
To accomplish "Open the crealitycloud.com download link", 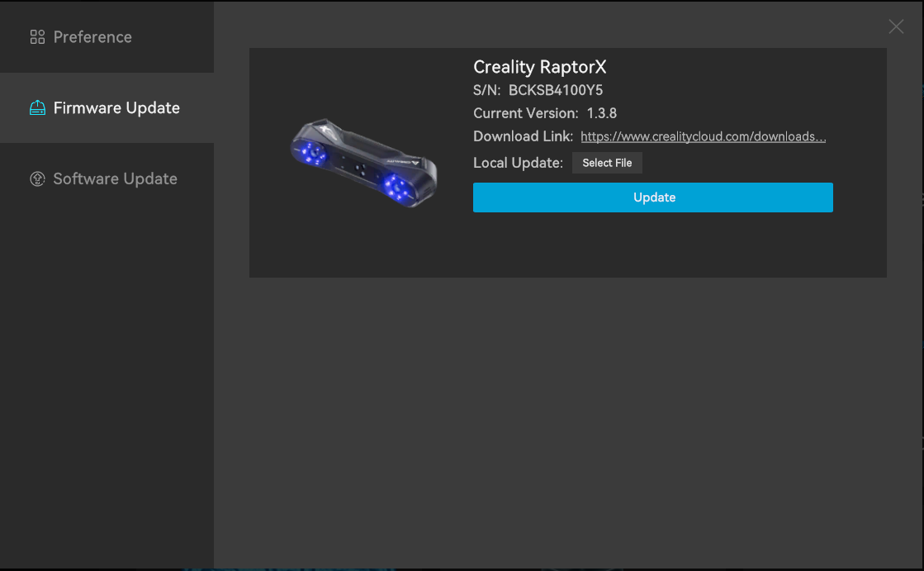I will tap(703, 137).
